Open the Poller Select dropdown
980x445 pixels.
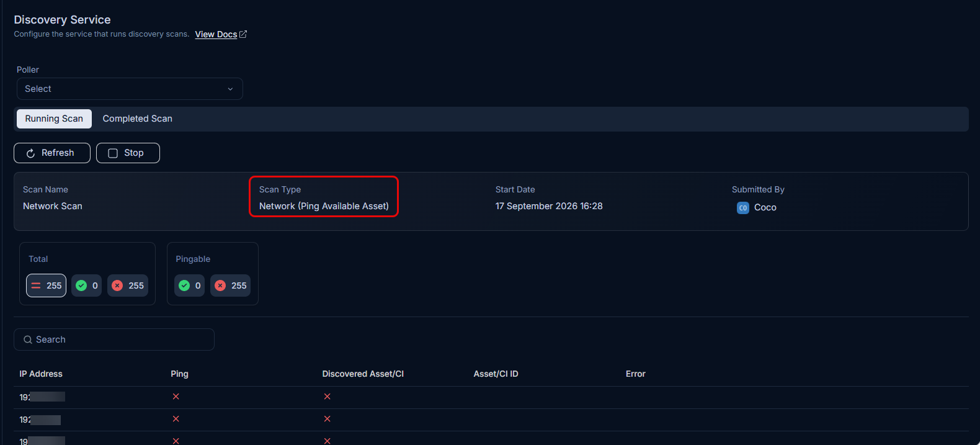point(130,89)
